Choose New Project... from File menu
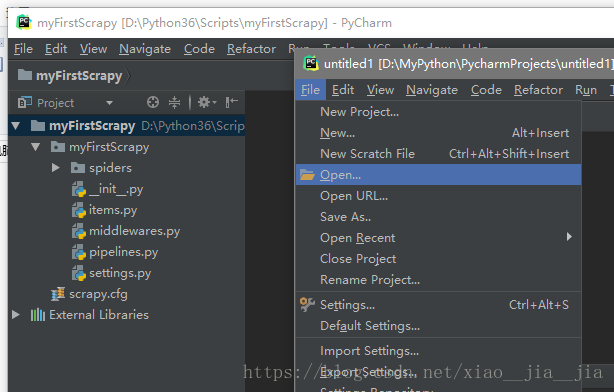This screenshot has height=392, width=614. (x=438, y=112)
